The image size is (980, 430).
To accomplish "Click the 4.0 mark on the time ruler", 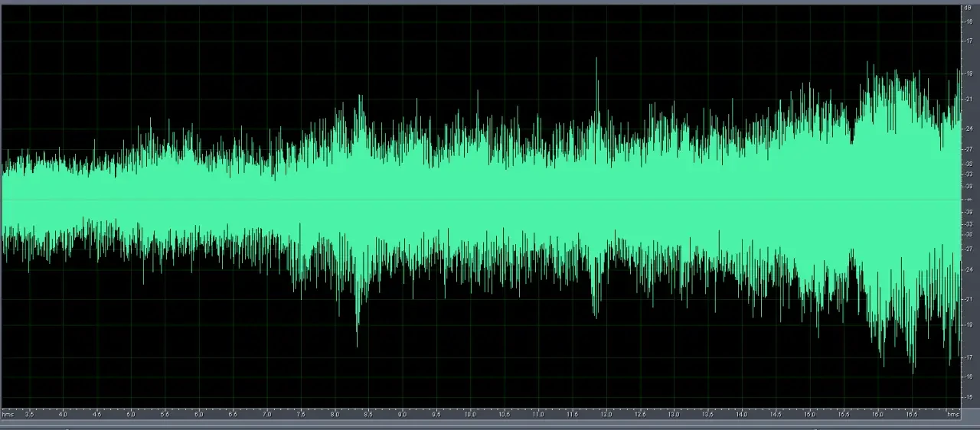I will tap(63, 414).
